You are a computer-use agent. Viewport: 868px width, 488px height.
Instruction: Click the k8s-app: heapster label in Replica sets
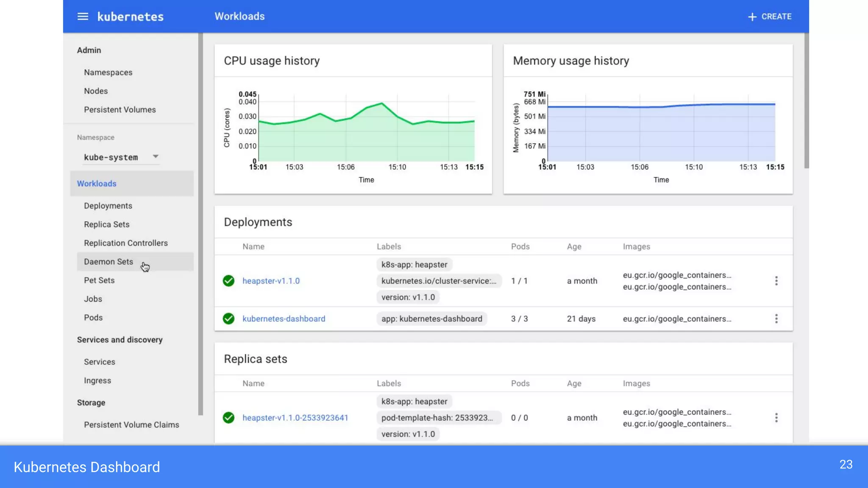[x=414, y=402]
